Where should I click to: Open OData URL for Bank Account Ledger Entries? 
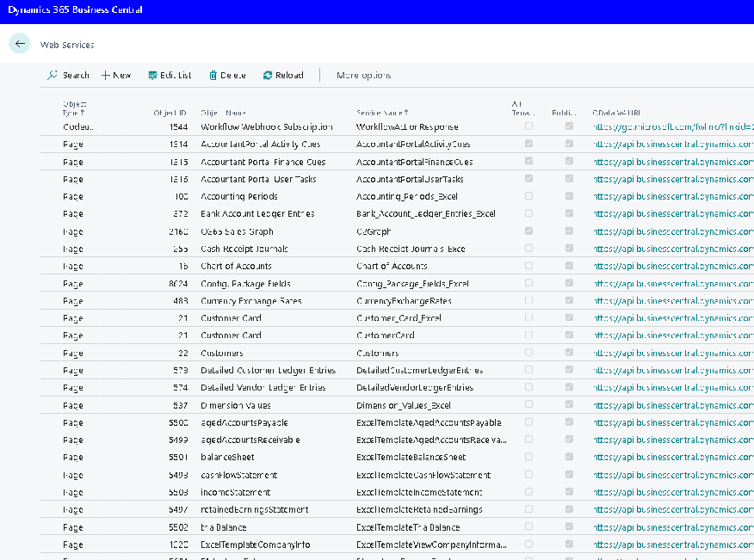(x=673, y=213)
